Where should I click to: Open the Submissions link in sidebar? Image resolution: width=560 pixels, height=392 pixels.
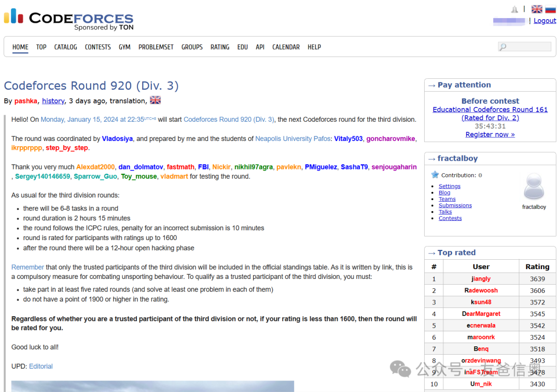tap(455, 205)
